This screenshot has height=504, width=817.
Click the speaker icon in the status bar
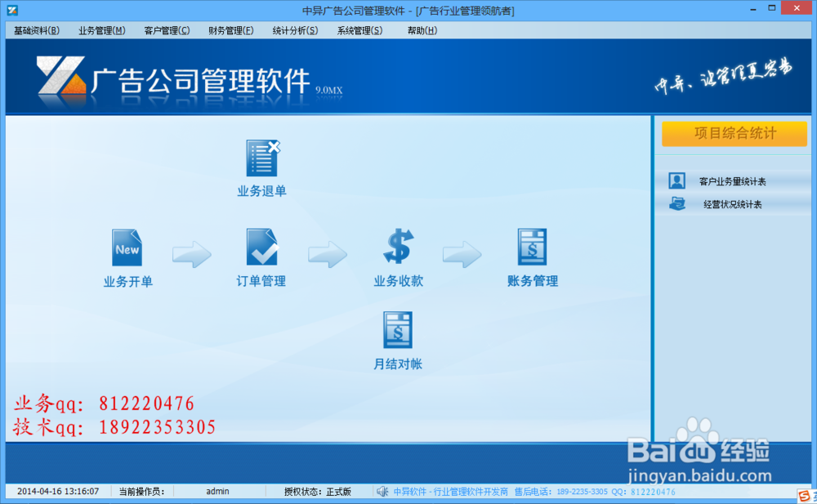[382, 491]
